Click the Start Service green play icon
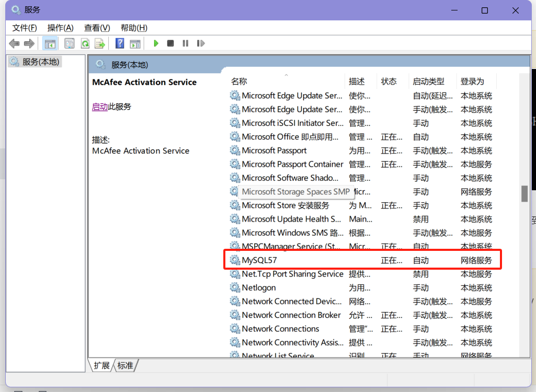Screen dimensions: 536x392 tap(156, 43)
